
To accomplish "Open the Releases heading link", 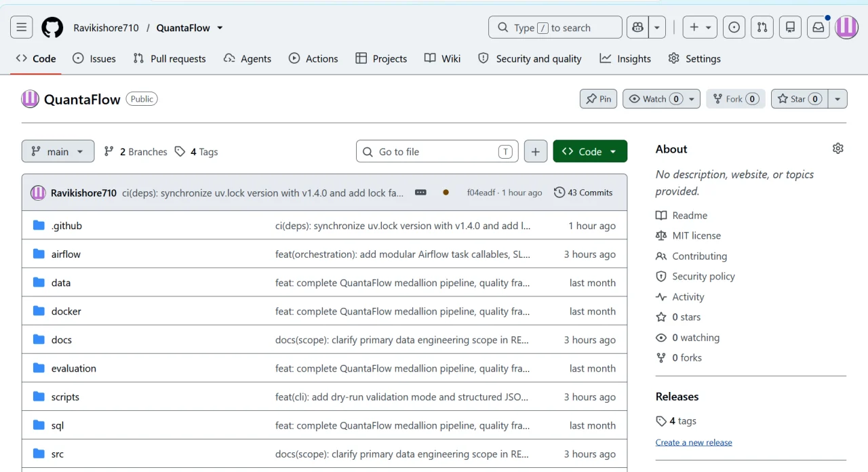I will pyautogui.click(x=677, y=397).
